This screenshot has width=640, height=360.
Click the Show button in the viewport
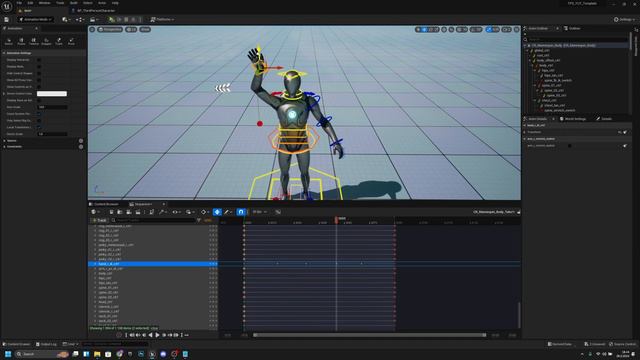coord(145,29)
